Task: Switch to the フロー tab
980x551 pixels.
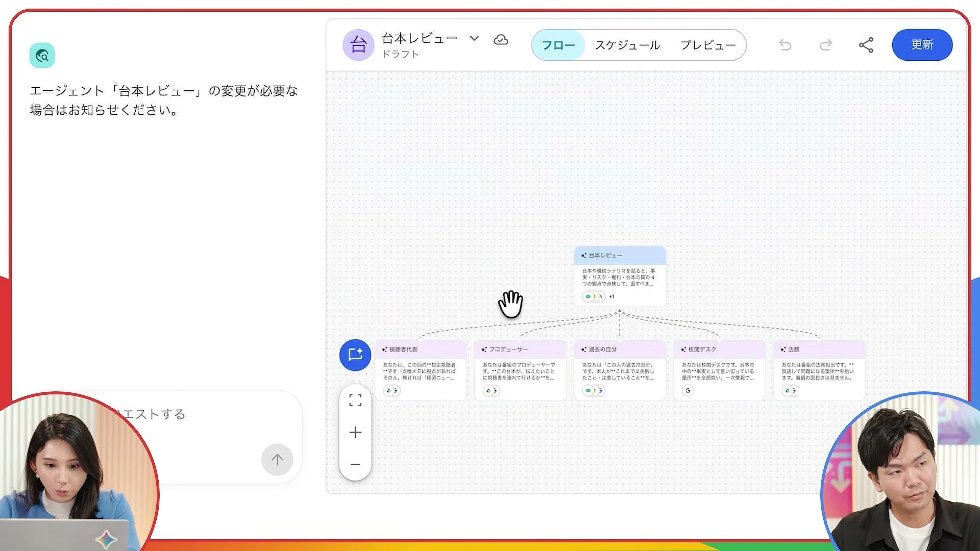Action: pyautogui.click(x=558, y=45)
